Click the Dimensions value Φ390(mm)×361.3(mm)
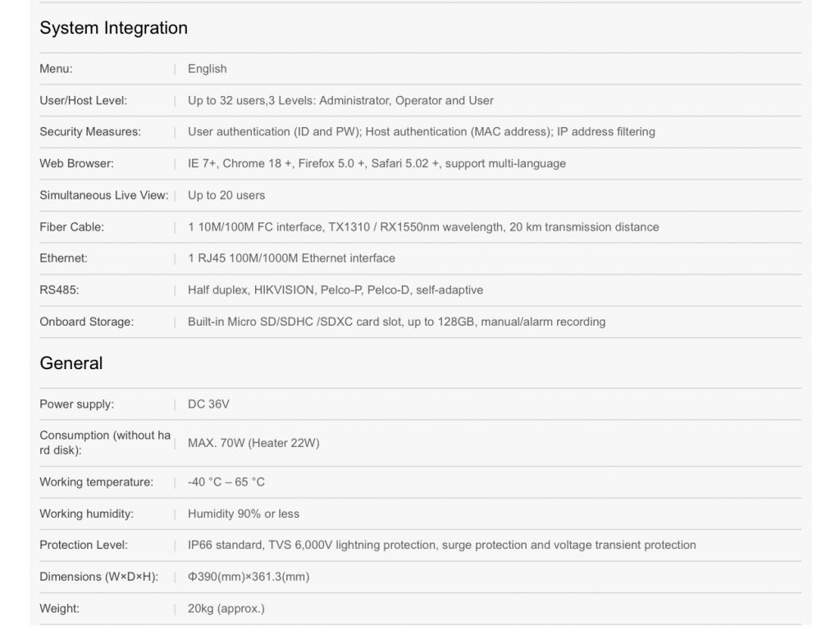 tap(249, 577)
